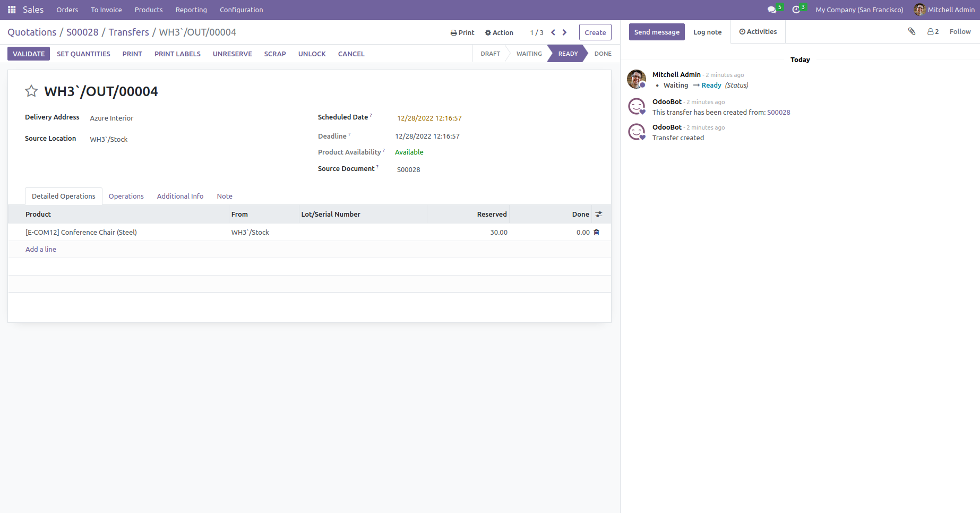Delete Conference Chair line with trash icon
Screen dimensions: 980x513
click(x=596, y=233)
